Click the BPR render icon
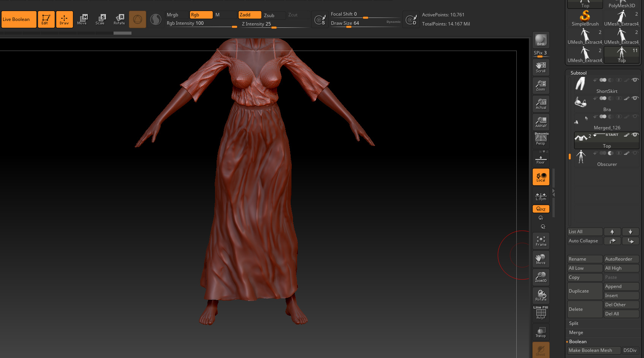 coord(541,40)
